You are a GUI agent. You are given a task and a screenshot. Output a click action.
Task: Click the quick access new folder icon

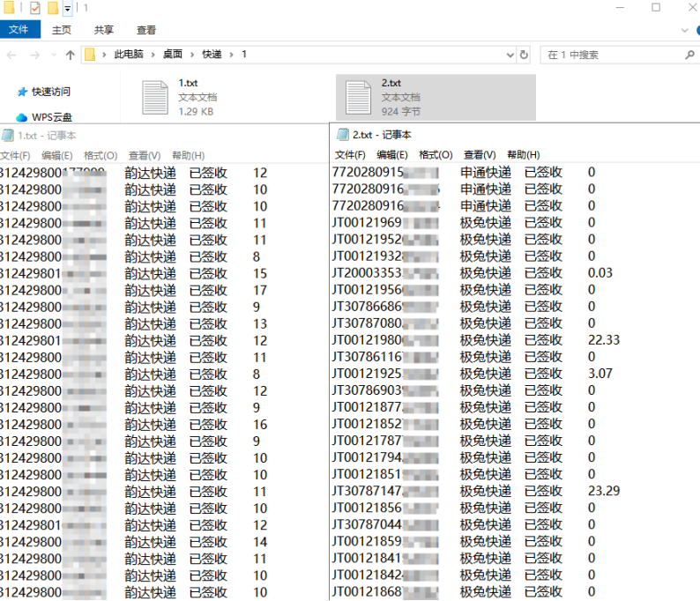[x=53, y=8]
